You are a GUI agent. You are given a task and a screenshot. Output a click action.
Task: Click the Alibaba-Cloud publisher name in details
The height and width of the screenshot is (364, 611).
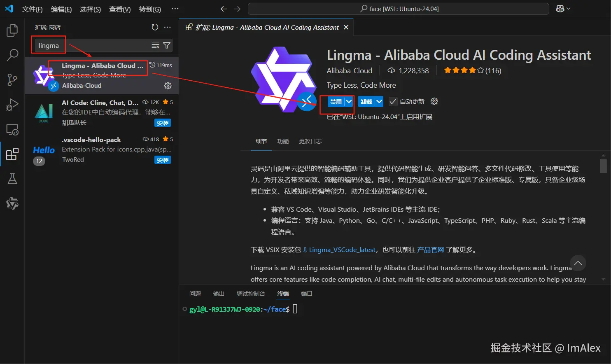(350, 71)
